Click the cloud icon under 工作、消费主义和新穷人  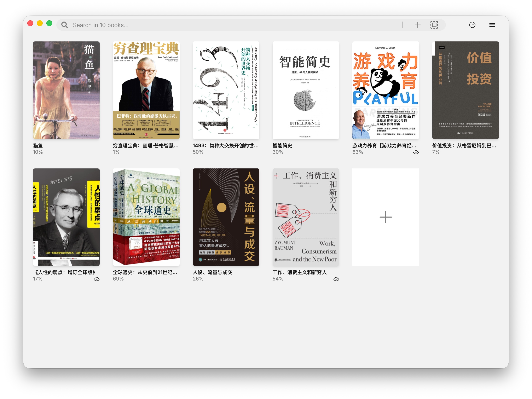pyautogui.click(x=336, y=279)
